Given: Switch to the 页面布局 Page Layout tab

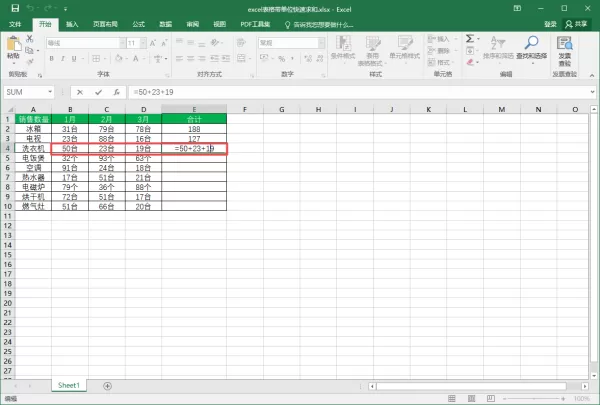Looking at the screenshot, I should click(105, 24).
